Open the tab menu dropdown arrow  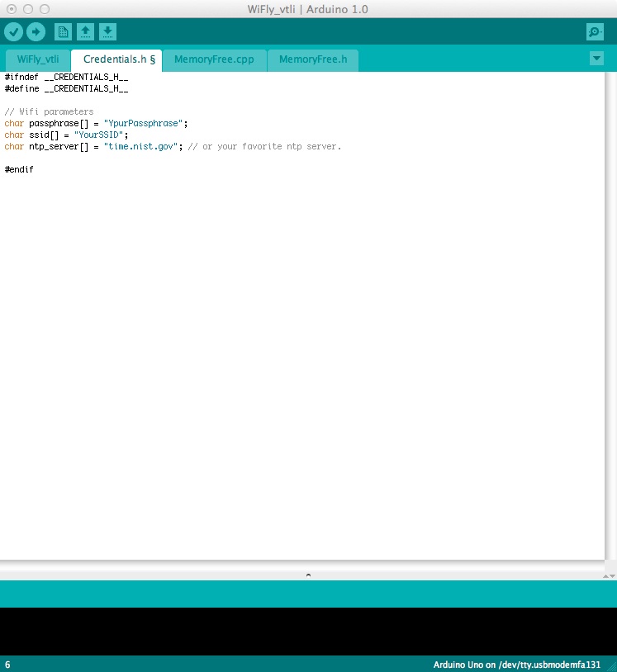[596, 58]
